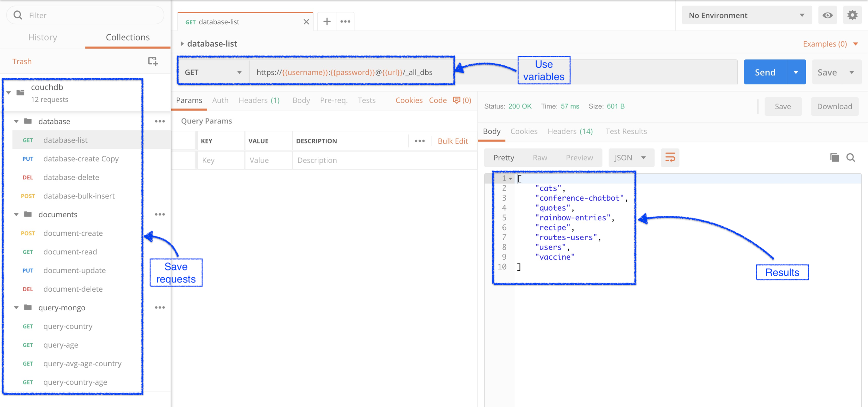Open the request Headers tab
868x407 pixels.
pyautogui.click(x=259, y=100)
